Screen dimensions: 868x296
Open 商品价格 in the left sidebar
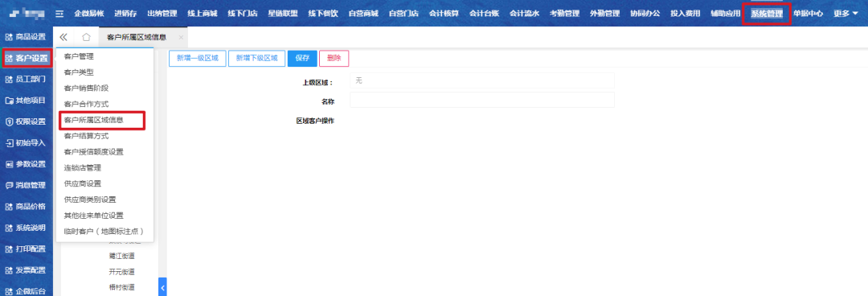pyautogui.click(x=26, y=207)
